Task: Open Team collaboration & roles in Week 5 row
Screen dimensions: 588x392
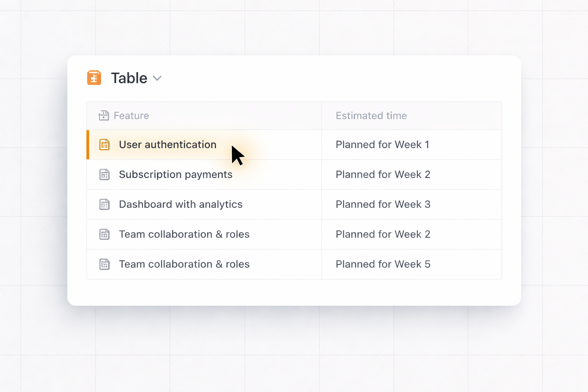Action: [x=184, y=264]
